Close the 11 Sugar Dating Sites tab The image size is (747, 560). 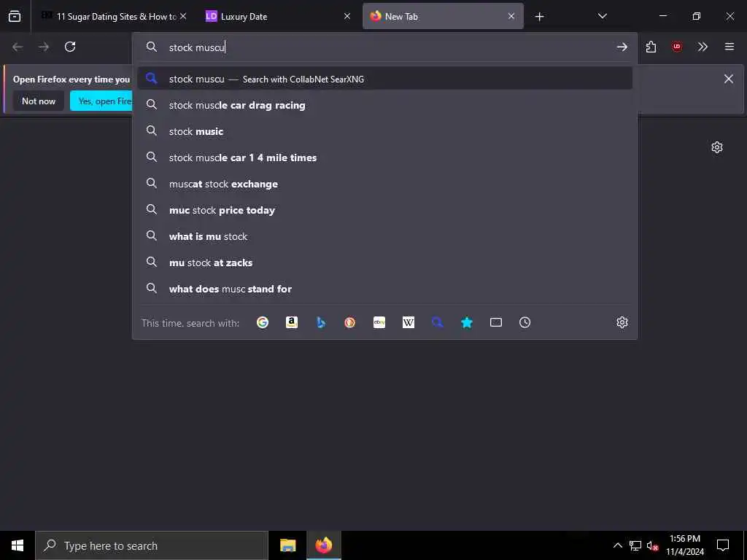pos(183,16)
